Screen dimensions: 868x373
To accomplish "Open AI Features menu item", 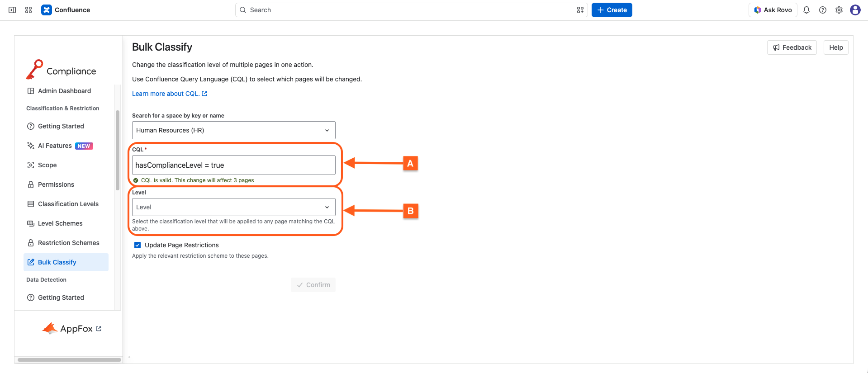I will click(66, 146).
